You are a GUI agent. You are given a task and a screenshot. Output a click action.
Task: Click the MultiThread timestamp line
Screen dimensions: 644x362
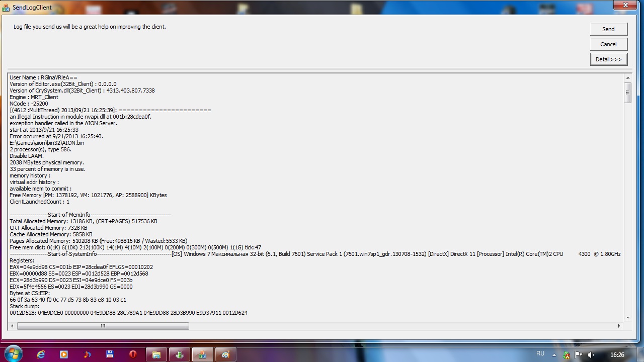110,110
